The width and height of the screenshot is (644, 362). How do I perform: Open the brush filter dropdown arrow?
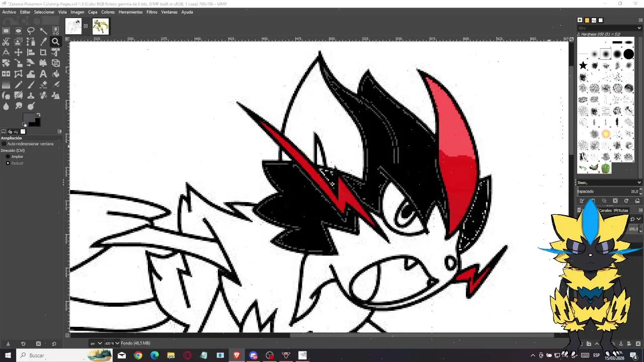(639, 28)
